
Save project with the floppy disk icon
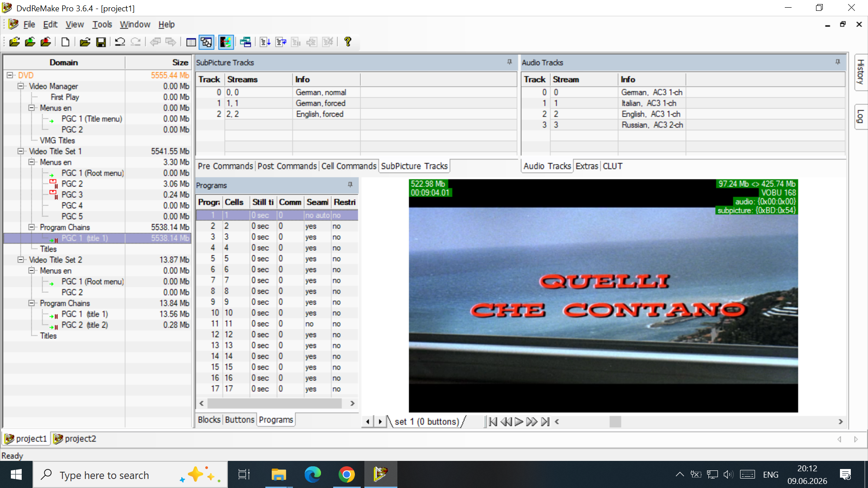pyautogui.click(x=101, y=42)
